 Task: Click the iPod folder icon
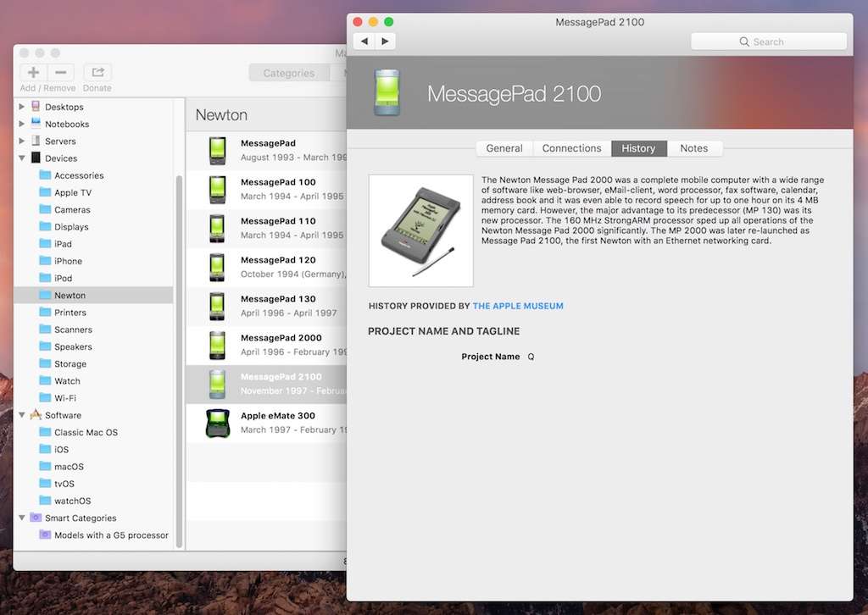[45, 278]
